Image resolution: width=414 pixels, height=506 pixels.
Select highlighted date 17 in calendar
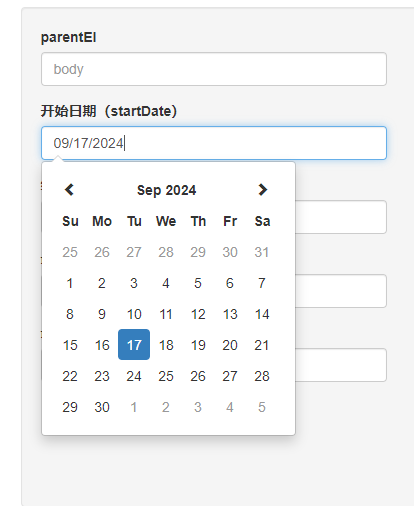pyautogui.click(x=134, y=345)
